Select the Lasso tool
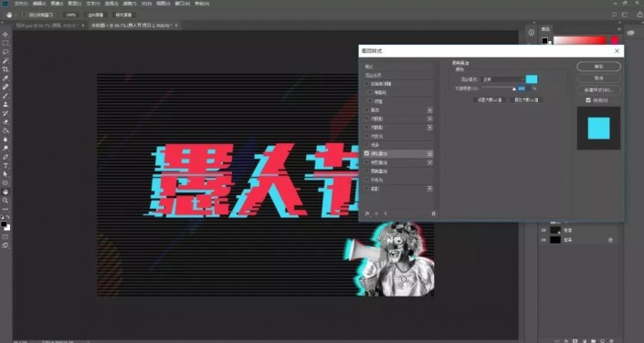Screen dimensions: 644x343 5,52
